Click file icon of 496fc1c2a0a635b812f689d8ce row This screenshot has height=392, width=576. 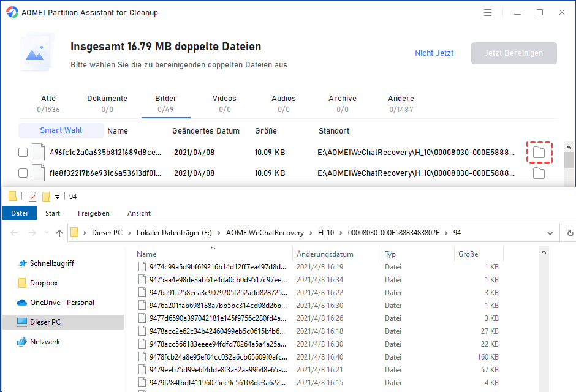click(38, 152)
